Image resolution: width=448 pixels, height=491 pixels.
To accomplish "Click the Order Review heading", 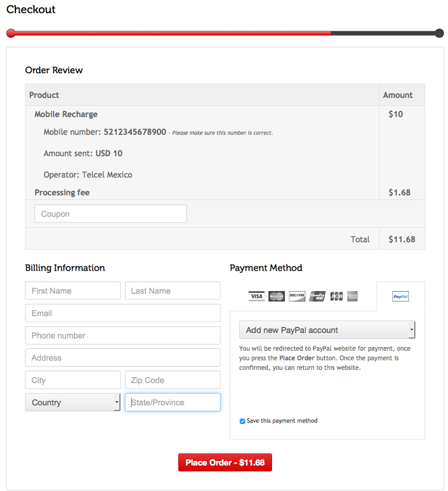I will coord(54,70).
